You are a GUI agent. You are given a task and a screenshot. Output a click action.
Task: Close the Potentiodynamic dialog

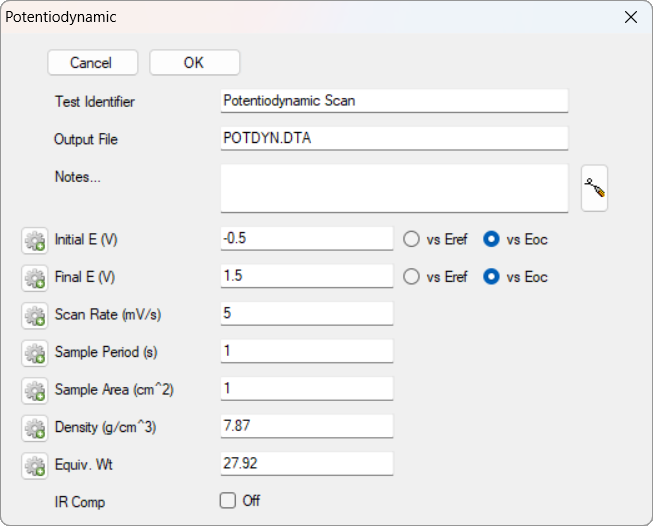[631, 17]
